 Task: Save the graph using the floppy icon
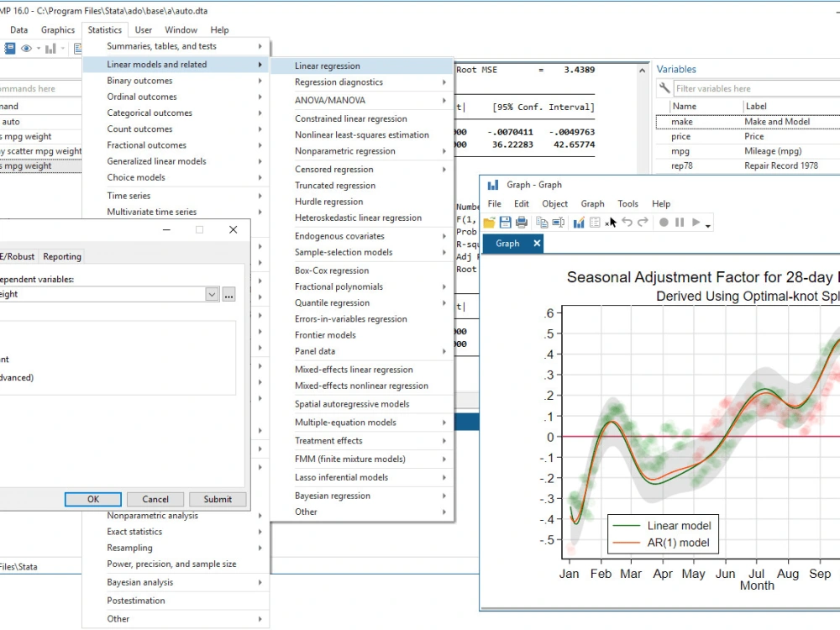[x=505, y=223]
